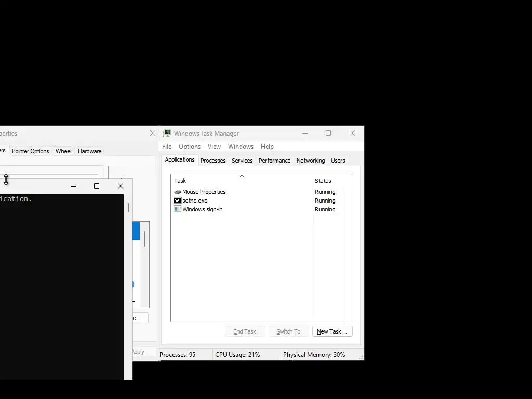Click Running status of Windows sign-in
The image size is (532, 399).
325,209
